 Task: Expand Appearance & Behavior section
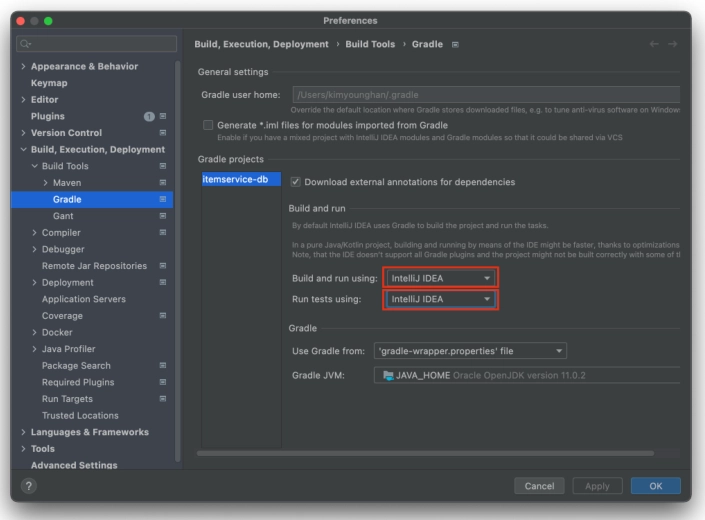[23, 66]
